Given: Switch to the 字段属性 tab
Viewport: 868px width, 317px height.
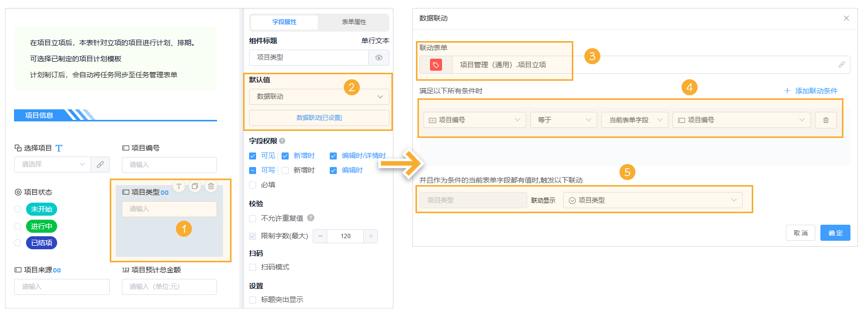Looking at the screenshot, I should (284, 22).
